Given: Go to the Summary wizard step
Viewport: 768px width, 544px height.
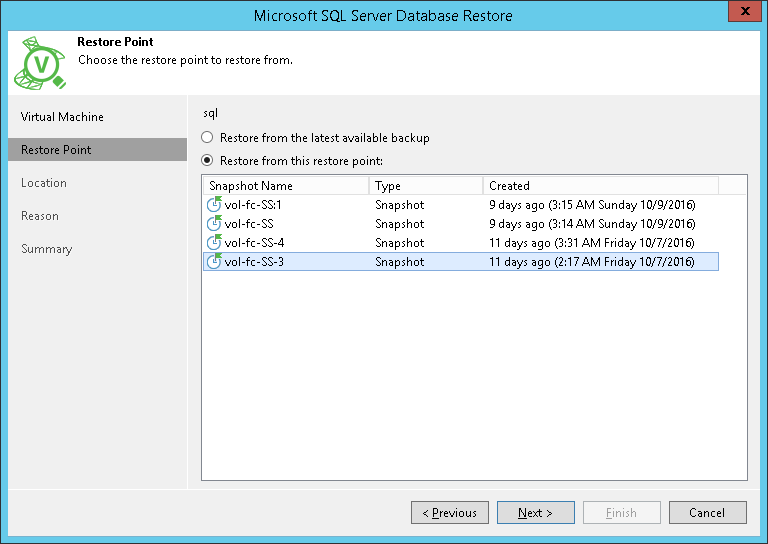Looking at the screenshot, I should (47, 249).
